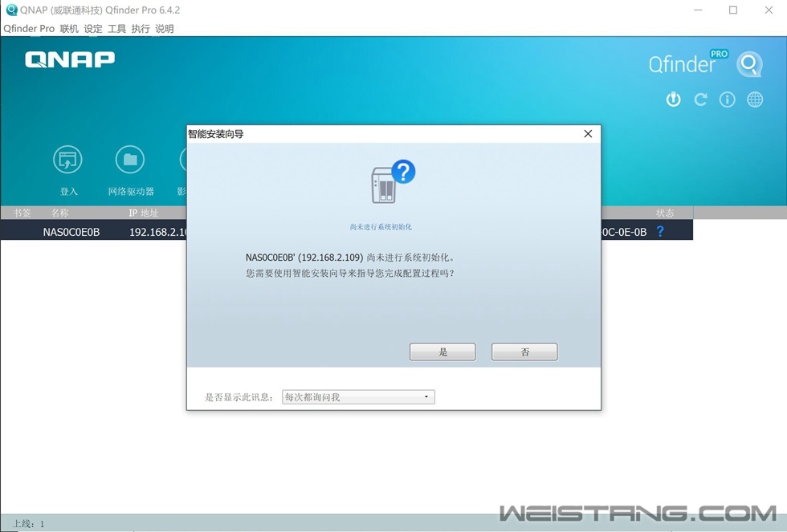787x532 pixels.
Task: Click the 0C-0E-0B MAC address cell
Action: (624, 232)
